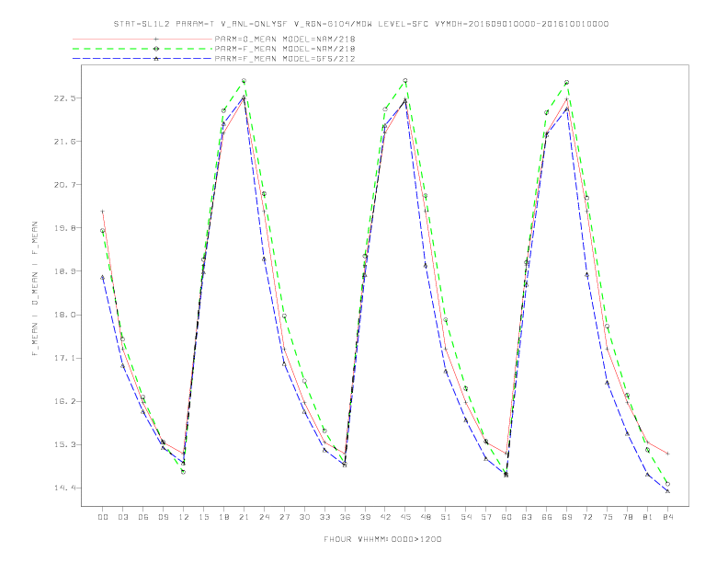Click x-axis tick label 27
This screenshot has width=728, height=563.
click(x=285, y=517)
